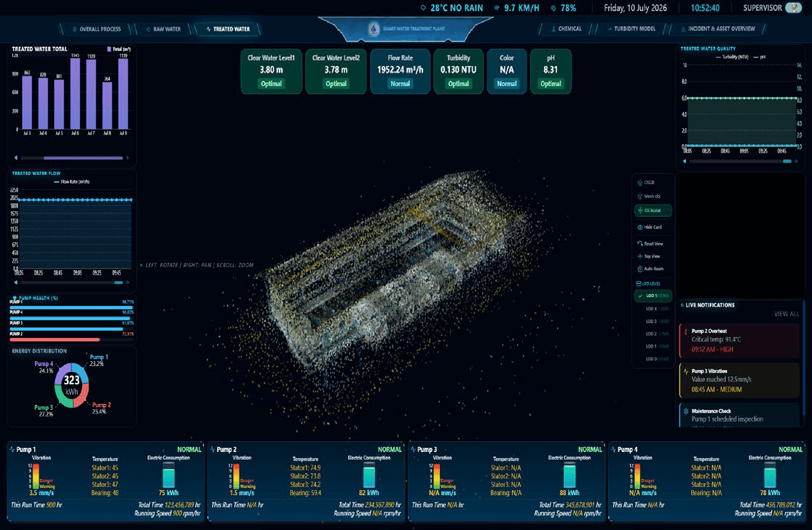Toggle the GS ksplat render mode
The width and height of the screenshot is (812, 530).
coord(653,210)
